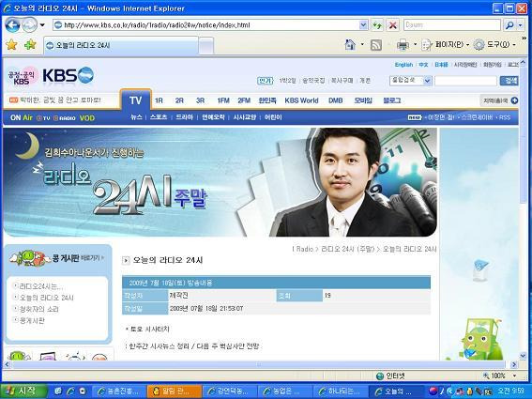
Task: Click the Print icon in toolbar
Action: tap(403, 45)
